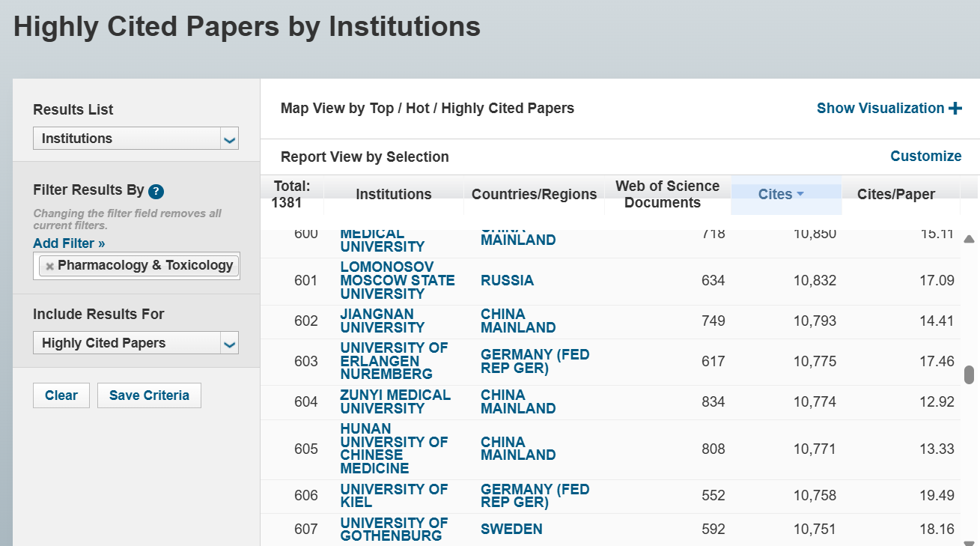The image size is (980, 546).
Task: Click Map View by Top / Hot heading
Action: click(427, 109)
